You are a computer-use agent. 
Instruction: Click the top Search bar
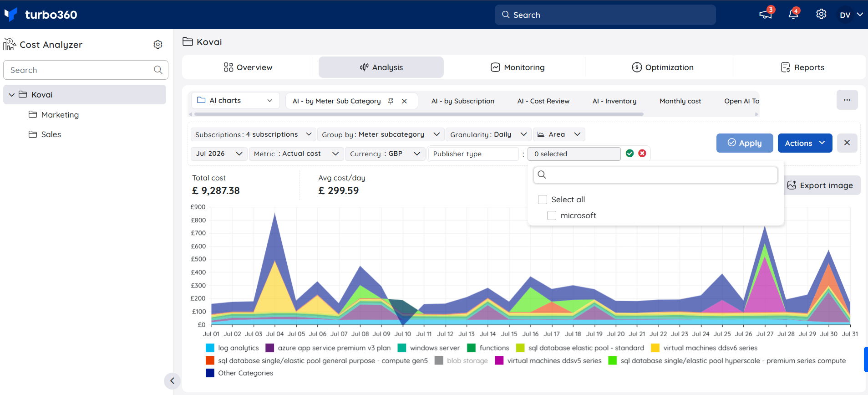605,15
